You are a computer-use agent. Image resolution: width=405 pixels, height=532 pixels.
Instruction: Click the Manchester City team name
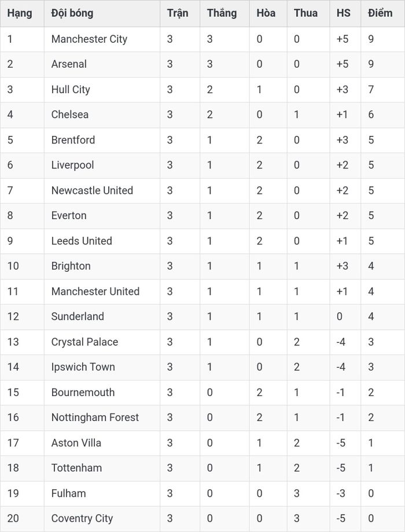click(89, 39)
